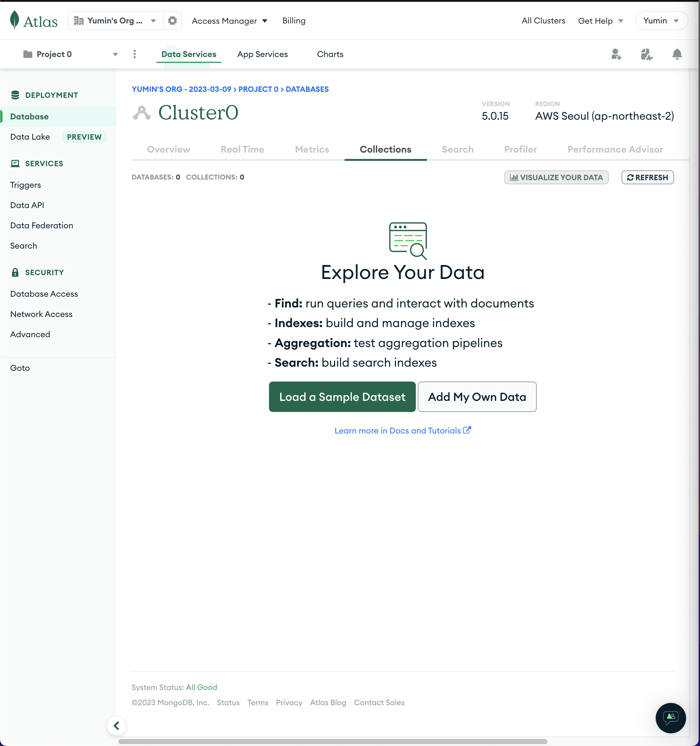Screen dimensions: 700x746
Task: Open Data Federation in the sidebar
Action: click(x=42, y=225)
